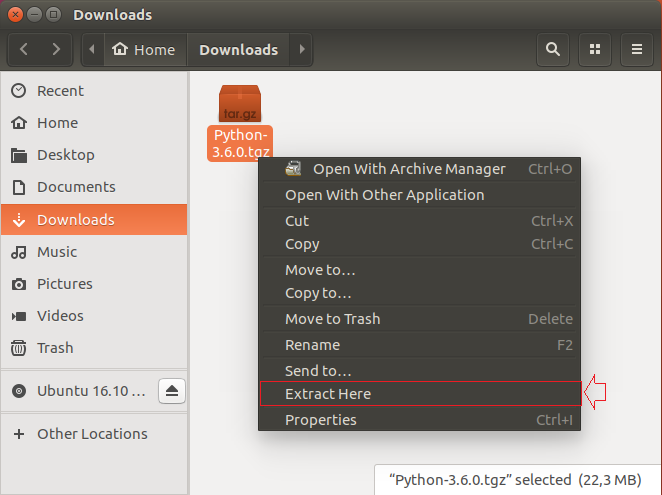Select Downloads in the path bar
This screenshot has width=662, height=495.
(239, 49)
